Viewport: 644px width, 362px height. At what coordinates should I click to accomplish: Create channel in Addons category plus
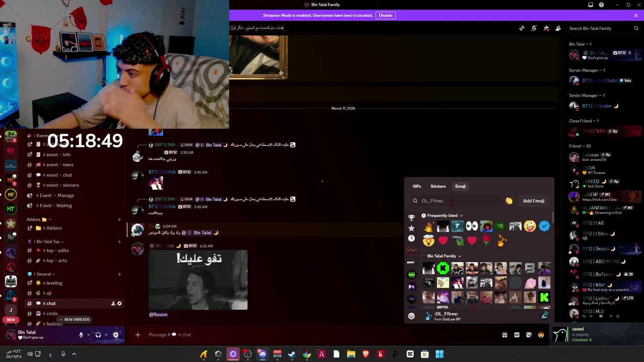119,219
